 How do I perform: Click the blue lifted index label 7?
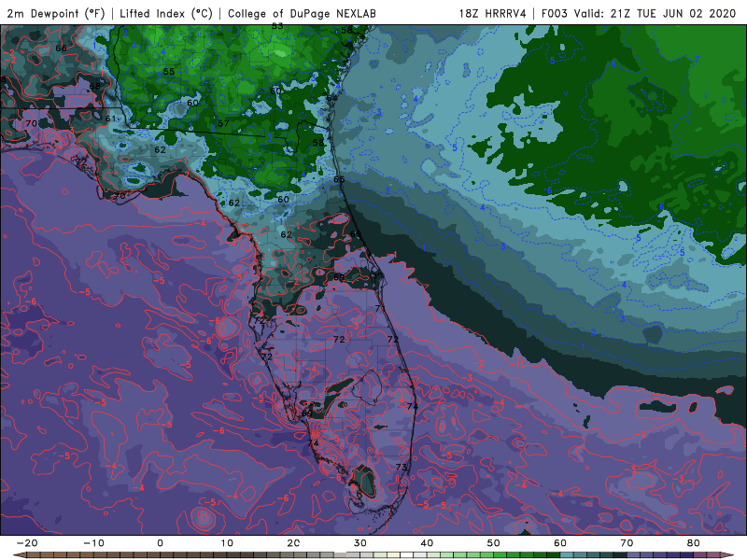(697, 59)
